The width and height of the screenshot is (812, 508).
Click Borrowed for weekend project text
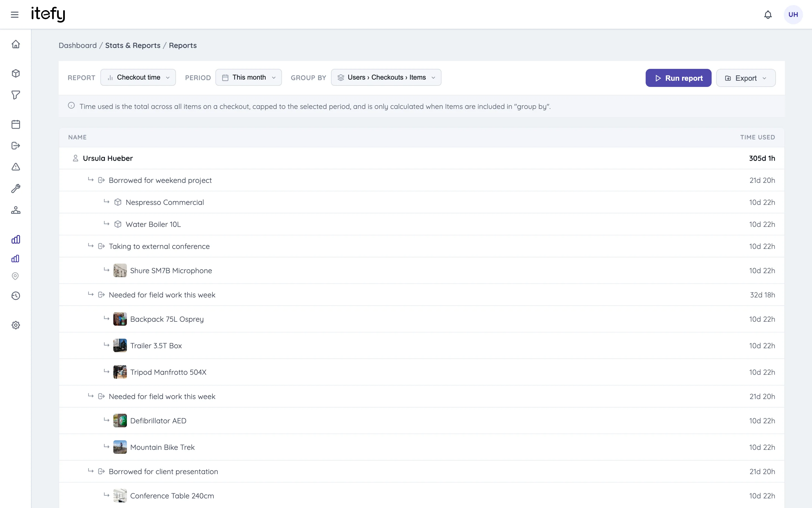160,180
